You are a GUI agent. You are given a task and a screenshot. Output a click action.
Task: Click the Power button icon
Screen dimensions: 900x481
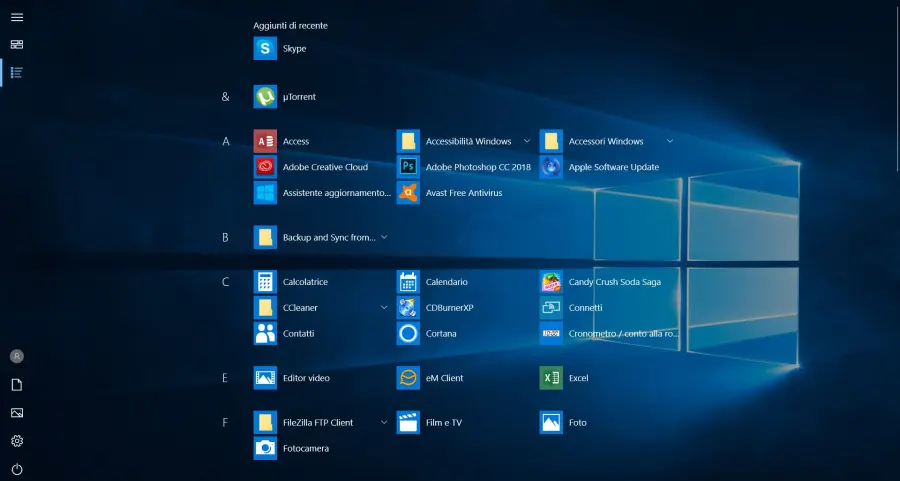coord(17,469)
